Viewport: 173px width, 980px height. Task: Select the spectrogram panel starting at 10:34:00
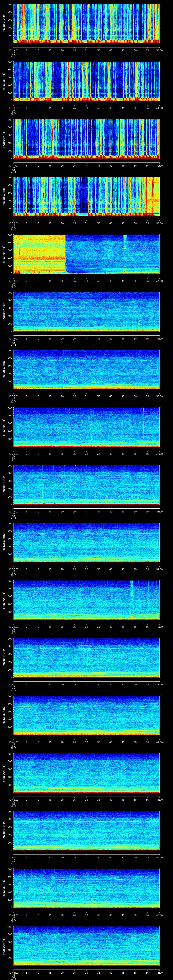[87, 312]
